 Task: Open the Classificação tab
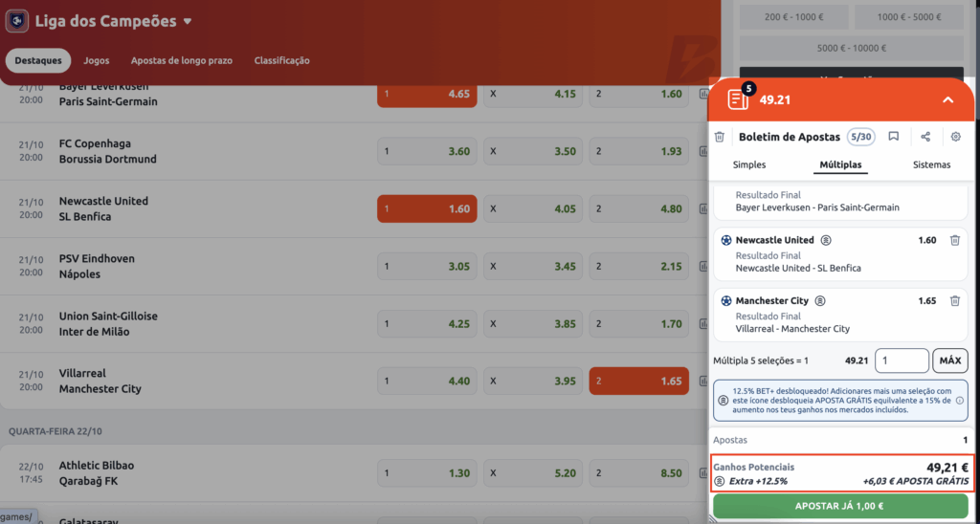click(x=281, y=60)
